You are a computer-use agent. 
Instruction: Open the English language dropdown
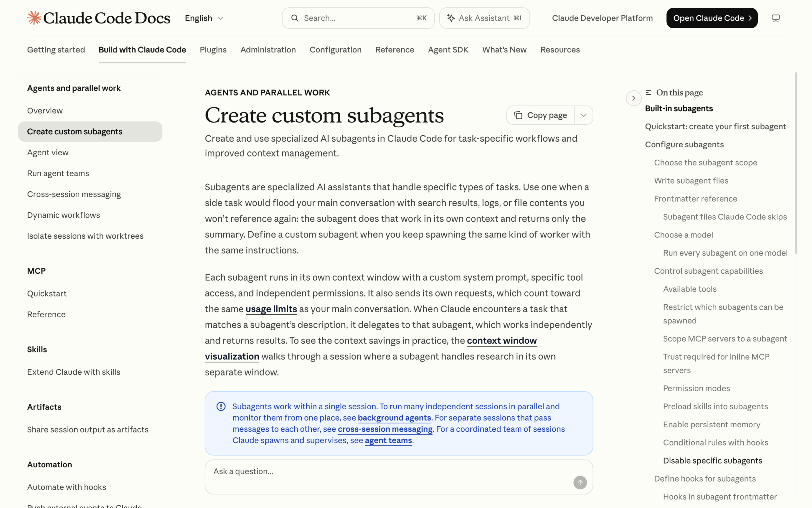[204, 18]
